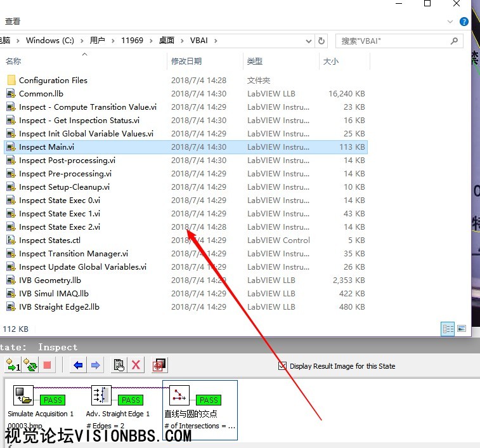Click the state diagram view toolbar icon
The height and width of the screenshot is (448, 480).
pyautogui.click(x=160, y=365)
